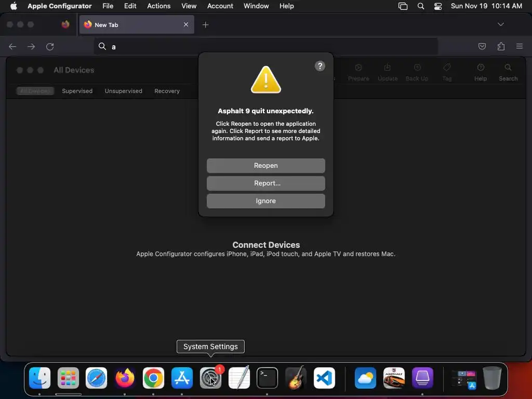Screen dimensions: 532x399
Task: Go forward in Firefox
Action: pos(31,46)
